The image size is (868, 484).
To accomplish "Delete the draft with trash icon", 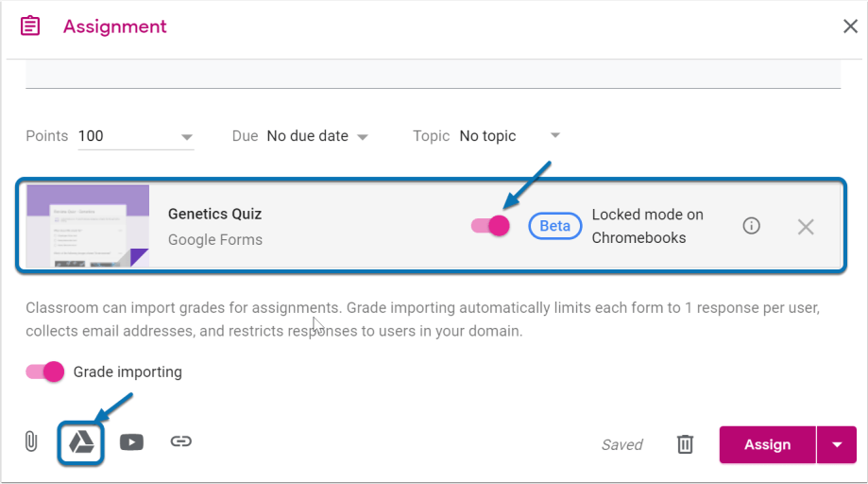I will pyautogui.click(x=685, y=444).
